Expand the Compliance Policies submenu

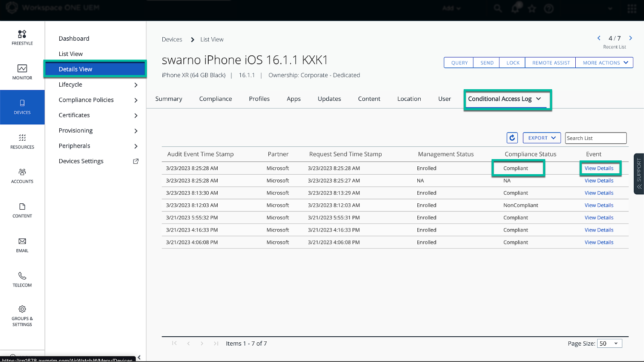coord(136,100)
